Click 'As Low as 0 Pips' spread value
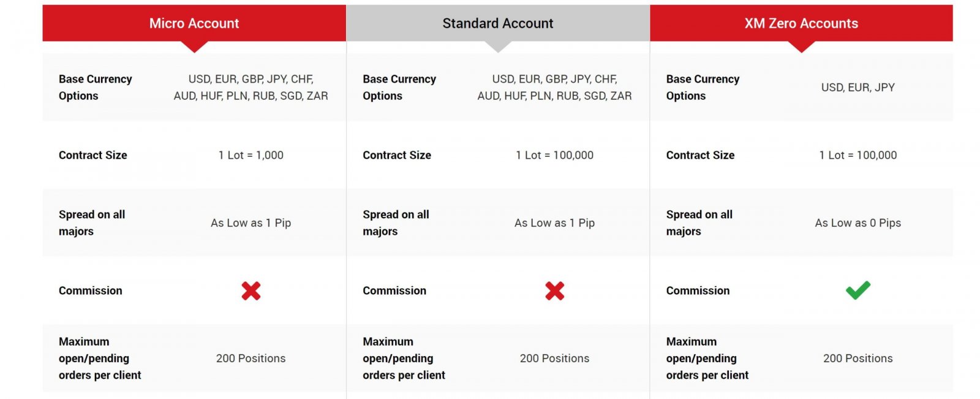980x399 pixels. pyautogui.click(x=858, y=223)
